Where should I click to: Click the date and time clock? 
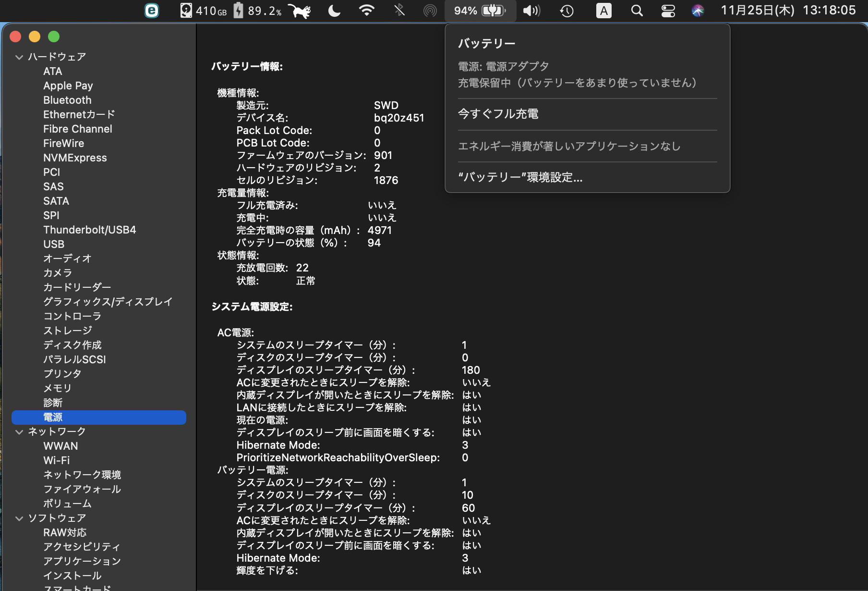(788, 11)
